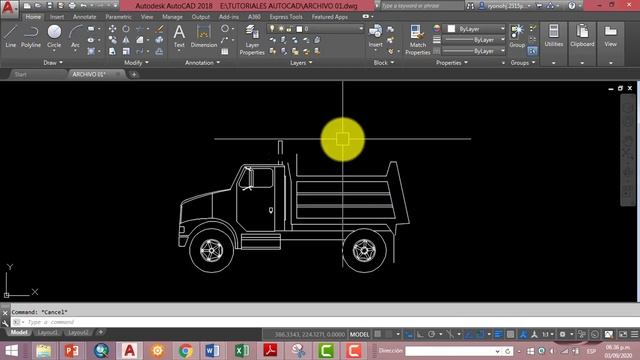
Task: Go to the Parametric ribbon tab
Action: (118, 17)
